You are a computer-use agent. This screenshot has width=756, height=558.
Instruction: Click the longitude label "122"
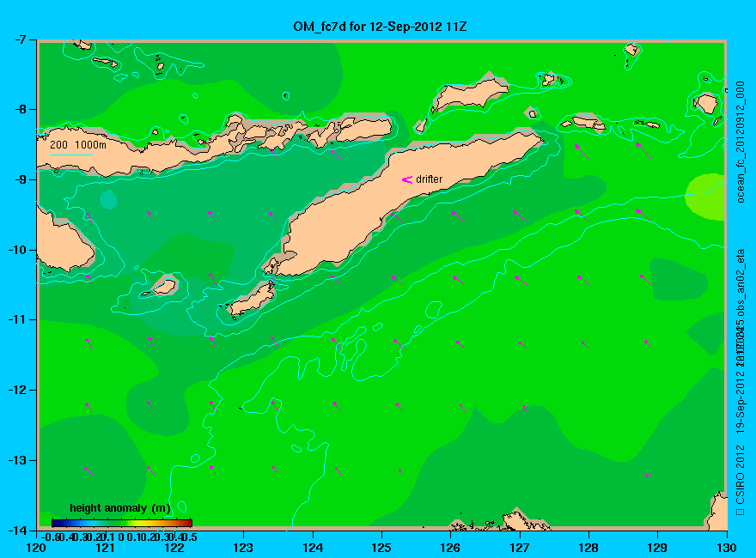(x=174, y=548)
